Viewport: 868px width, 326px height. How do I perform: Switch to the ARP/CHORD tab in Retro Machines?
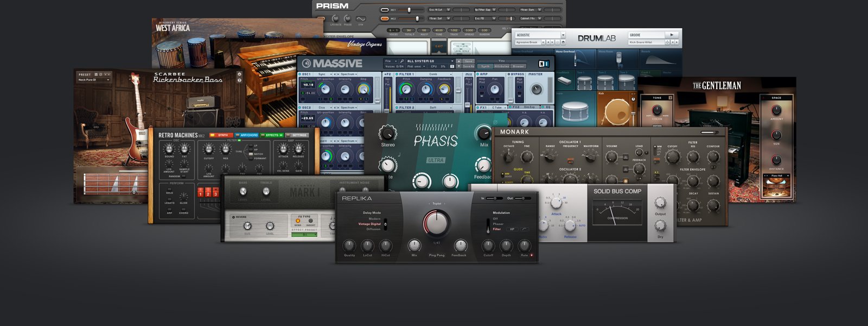pyautogui.click(x=247, y=135)
